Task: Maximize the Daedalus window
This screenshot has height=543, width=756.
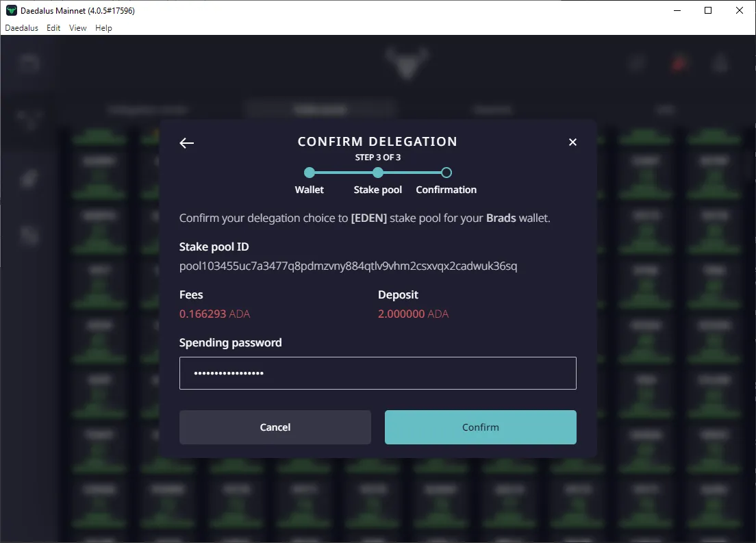Action: (x=708, y=10)
